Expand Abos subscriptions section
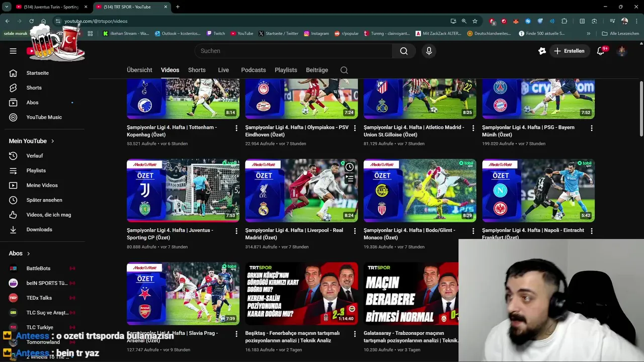Screen dimensions: 644x362 (19, 253)
